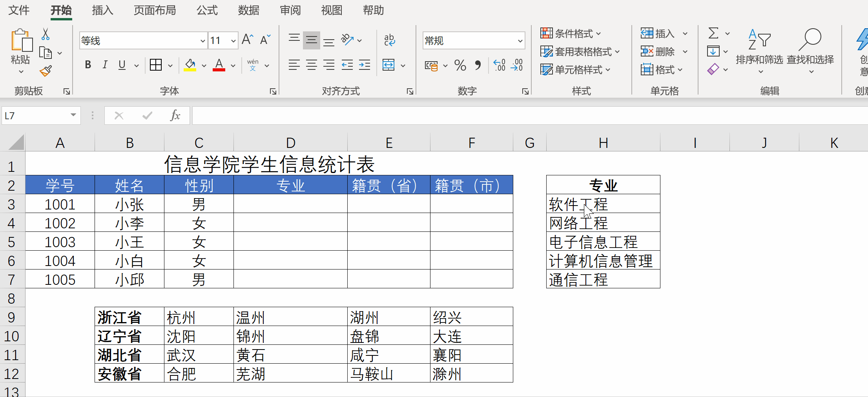The image size is (868, 397).
Task: Switch to 审阅 tab
Action: (x=290, y=10)
